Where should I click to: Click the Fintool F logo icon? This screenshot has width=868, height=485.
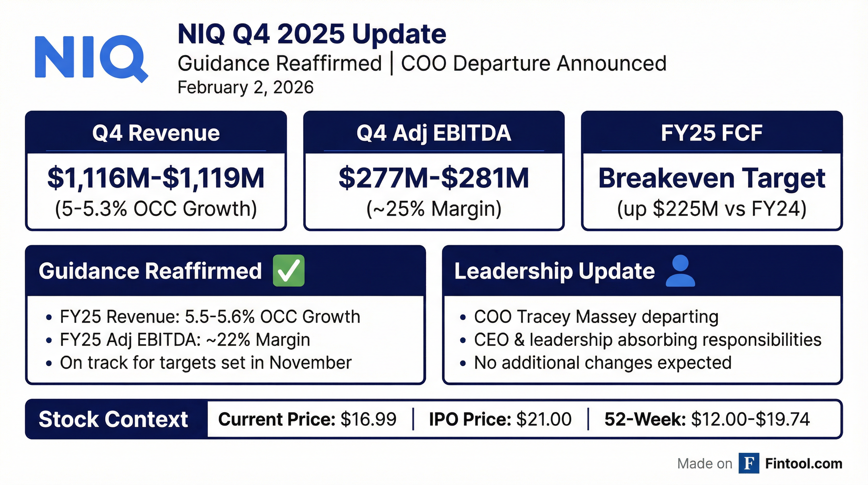(748, 463)
